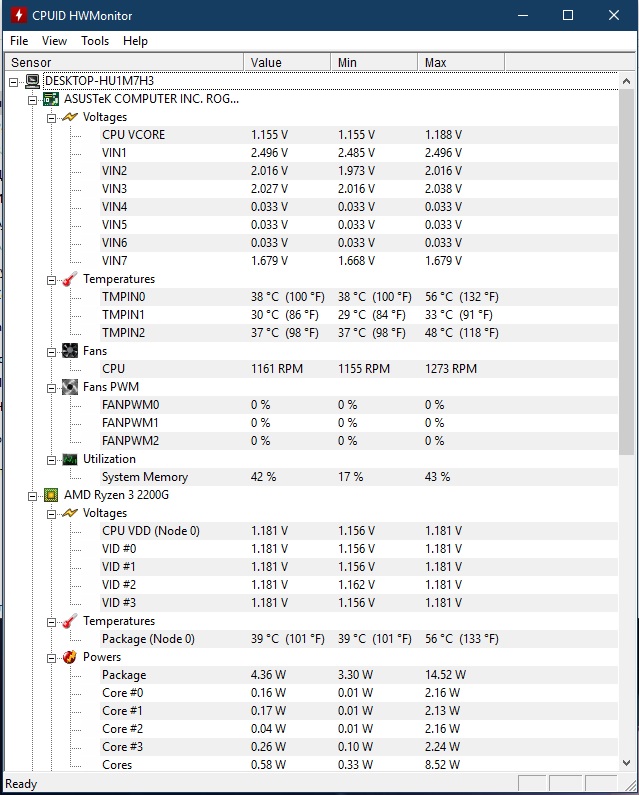Select the CPU VCORE sensor row
Image resolution: width=639 pixels, height=795 pixels.
point(134,135)
